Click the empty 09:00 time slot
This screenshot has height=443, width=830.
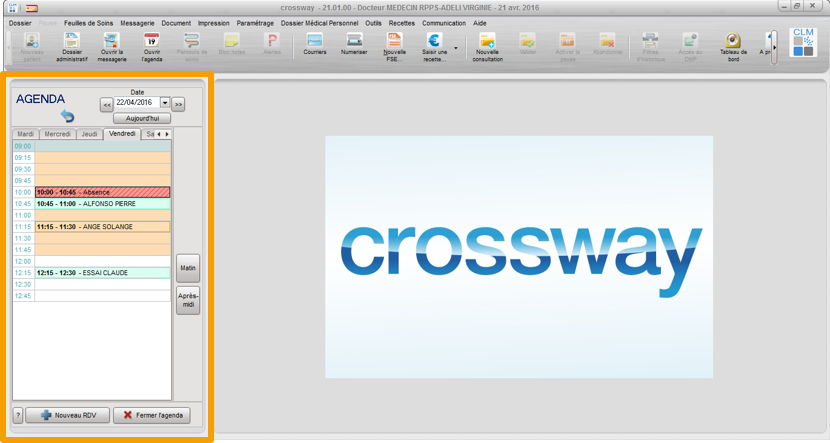pyautogui.click(x=103, y=146)
